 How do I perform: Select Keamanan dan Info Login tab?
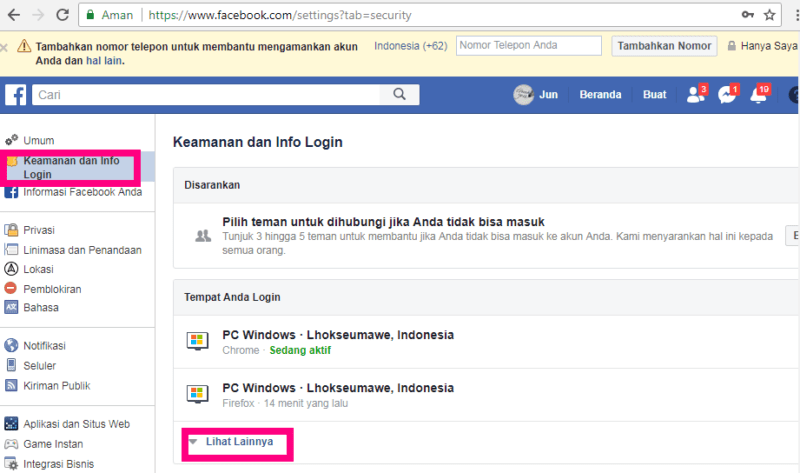click(x=71, y=167)
